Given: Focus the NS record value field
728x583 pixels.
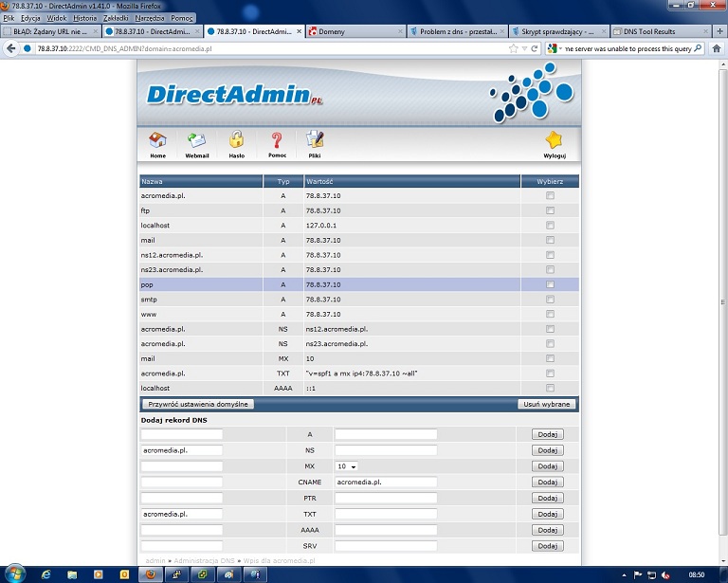Looking at the screenshot, I should 386,450.
